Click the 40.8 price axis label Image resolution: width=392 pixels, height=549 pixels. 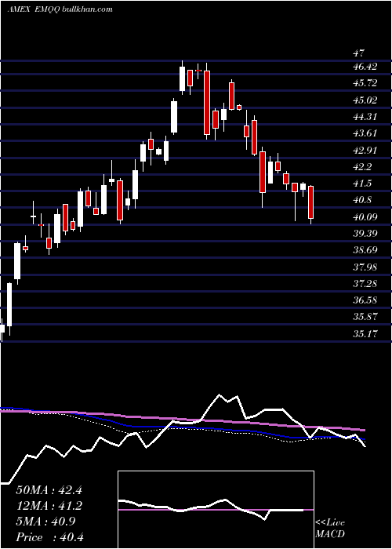click(362, 200)
